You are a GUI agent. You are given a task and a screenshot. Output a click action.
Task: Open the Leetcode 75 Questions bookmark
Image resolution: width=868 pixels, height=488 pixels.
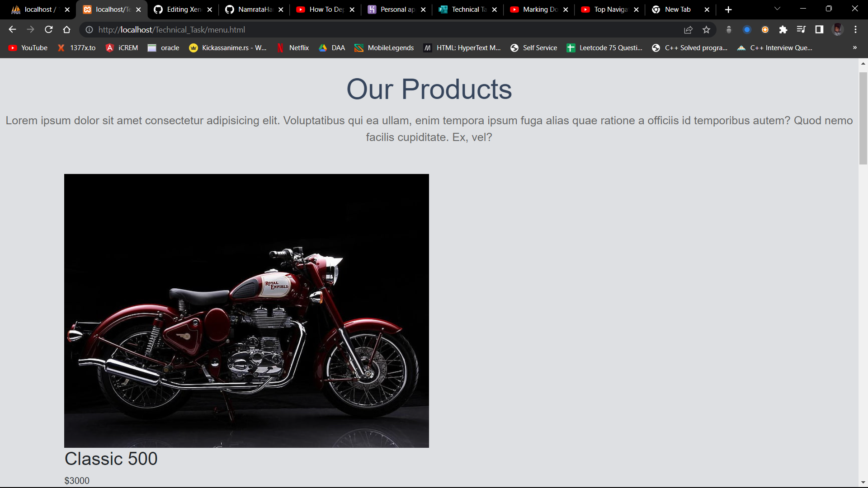(x=605, y=47)
